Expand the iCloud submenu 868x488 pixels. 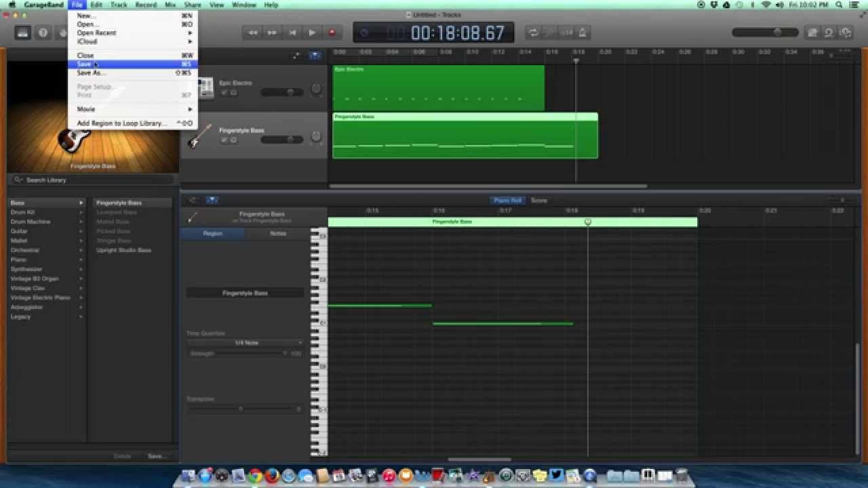[x=133, y=41]
